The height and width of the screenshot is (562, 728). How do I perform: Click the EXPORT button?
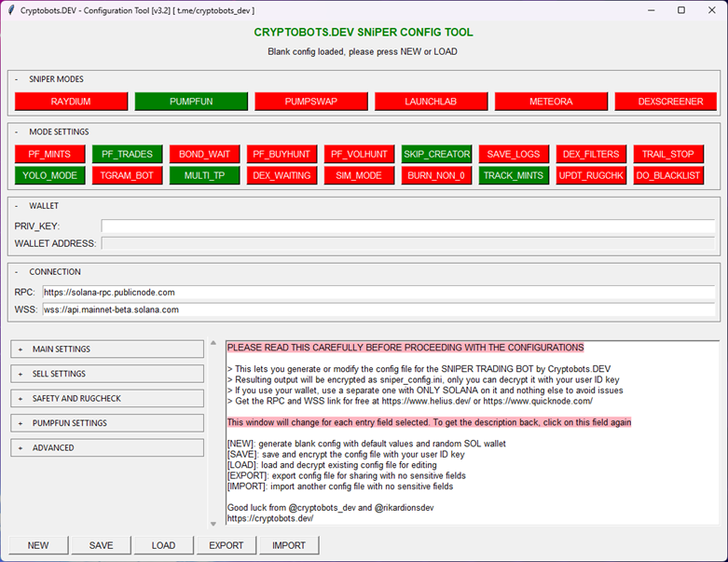pyautogui.click(x=226, y=545)
